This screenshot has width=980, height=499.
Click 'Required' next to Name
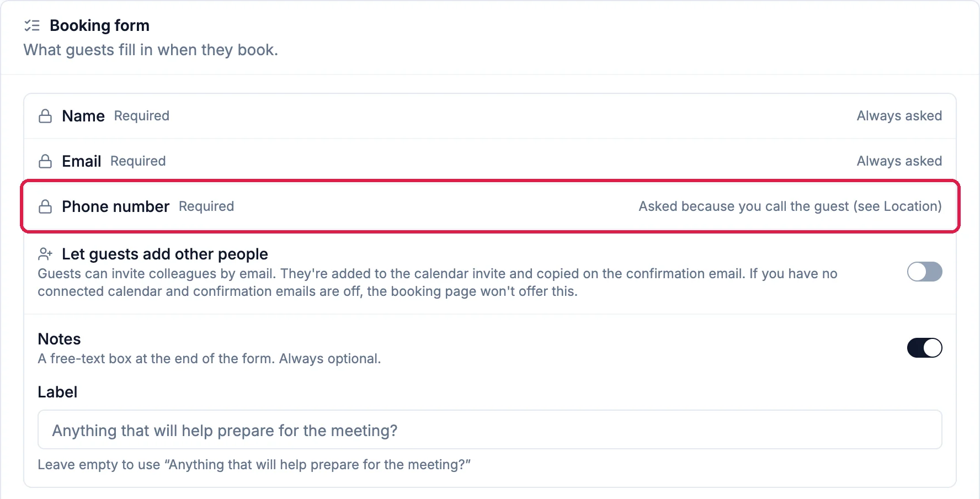142,116
